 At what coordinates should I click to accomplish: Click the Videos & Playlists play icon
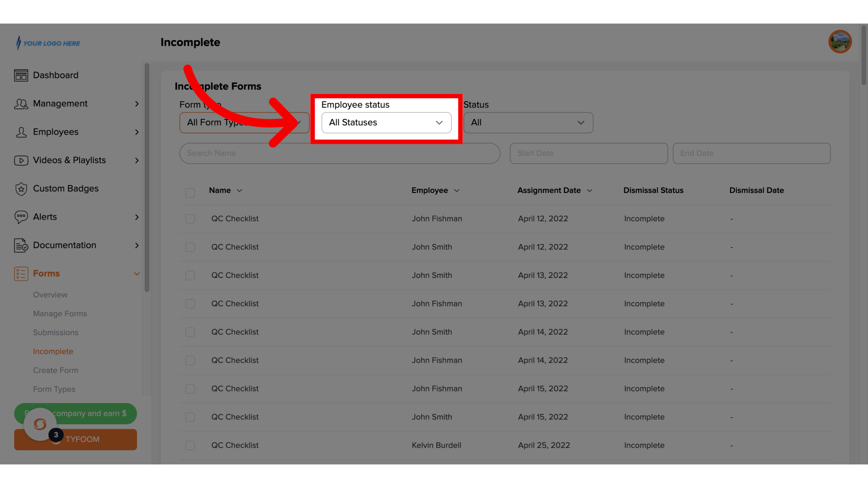tap(21, 160)
